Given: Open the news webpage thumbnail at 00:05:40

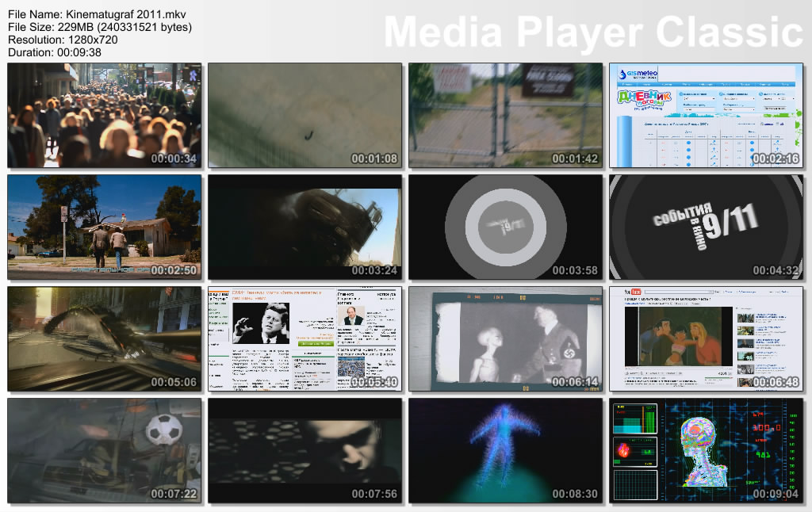Looking at the screenshot, I should coord(304,338).
